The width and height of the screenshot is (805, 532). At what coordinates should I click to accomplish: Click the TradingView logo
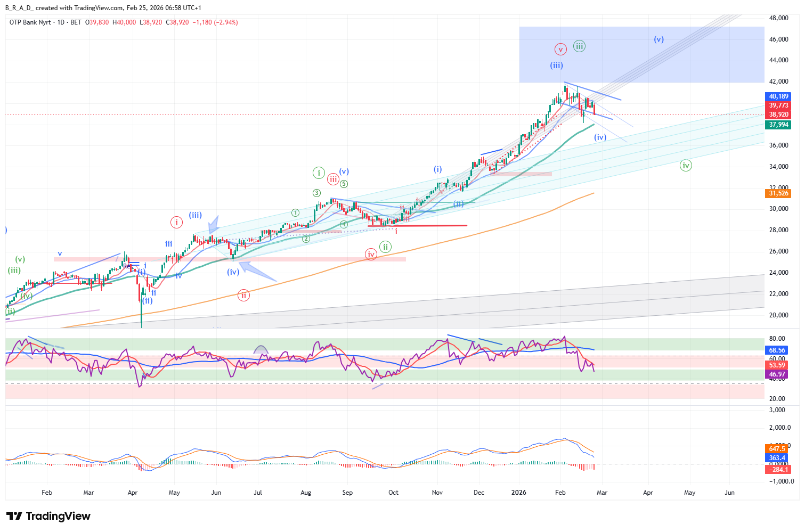(48, 516)
